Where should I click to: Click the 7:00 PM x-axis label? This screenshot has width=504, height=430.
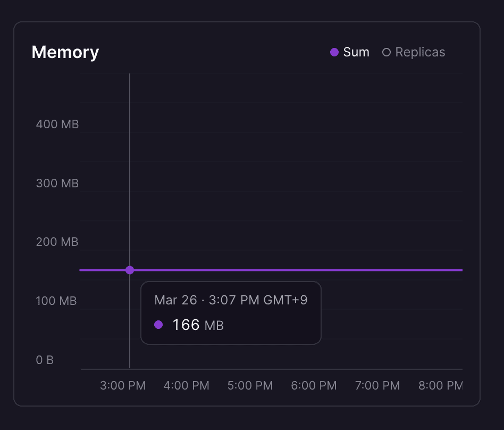tap(377, 386)
